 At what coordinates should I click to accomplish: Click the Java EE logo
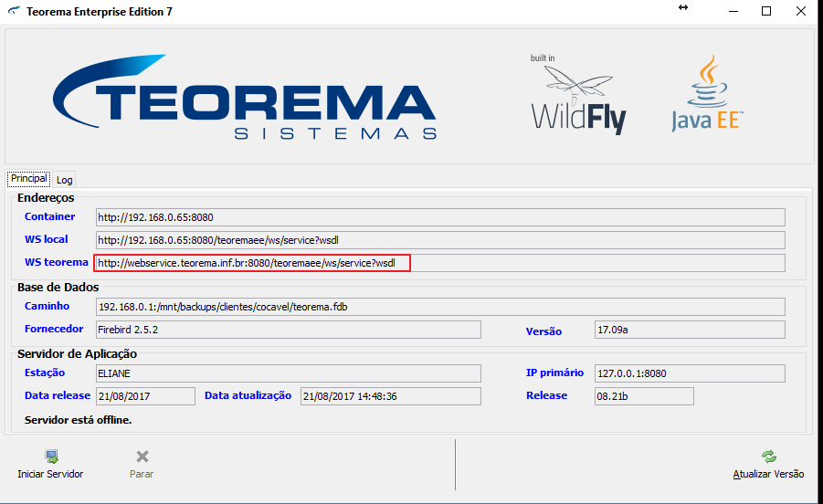click(x=707, y=93)
